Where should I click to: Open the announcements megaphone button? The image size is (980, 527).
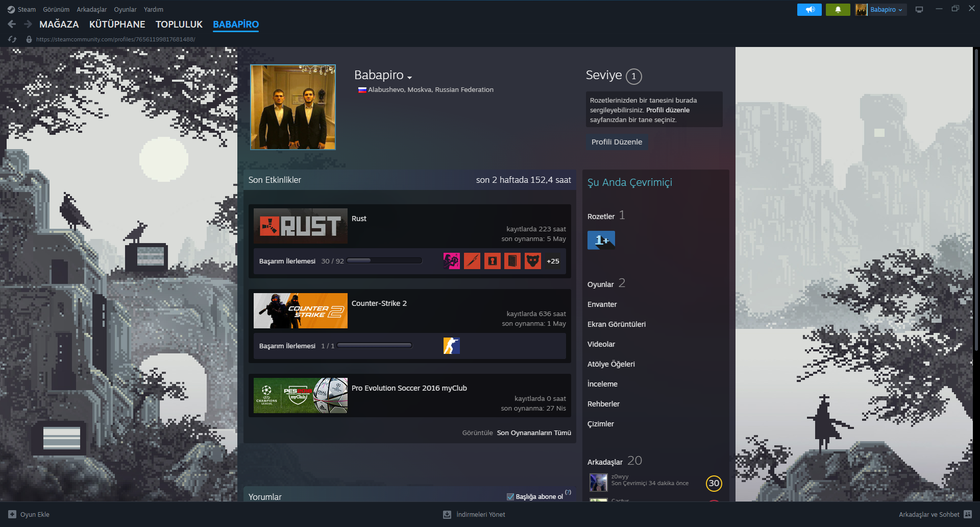(810, 9)
